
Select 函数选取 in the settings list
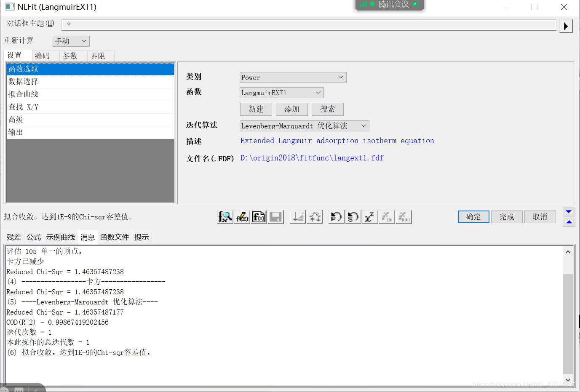coord(91,69)
